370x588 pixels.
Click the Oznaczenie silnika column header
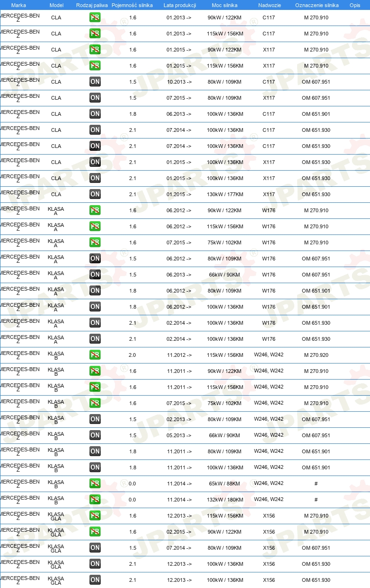[x=317, y=5]
